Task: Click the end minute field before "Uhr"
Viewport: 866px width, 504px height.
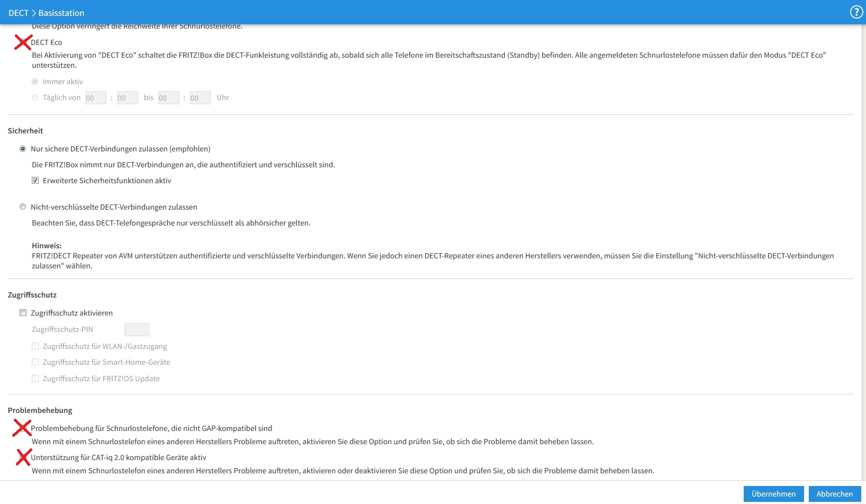Action: coord(200,98)
